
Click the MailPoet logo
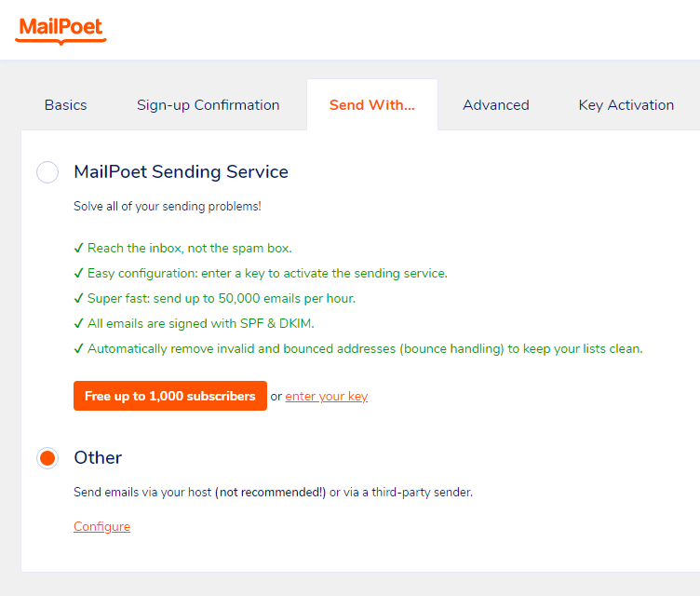coord(61,29)
